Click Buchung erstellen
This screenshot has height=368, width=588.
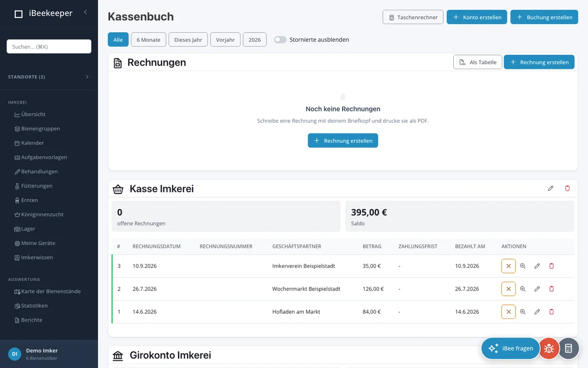(544, 17)
